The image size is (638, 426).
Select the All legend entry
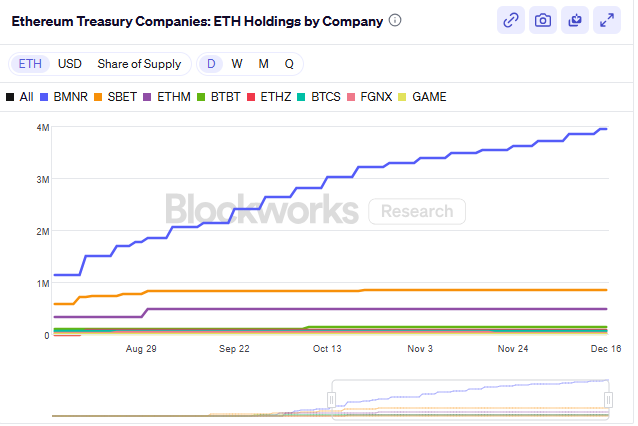point(20,97)
